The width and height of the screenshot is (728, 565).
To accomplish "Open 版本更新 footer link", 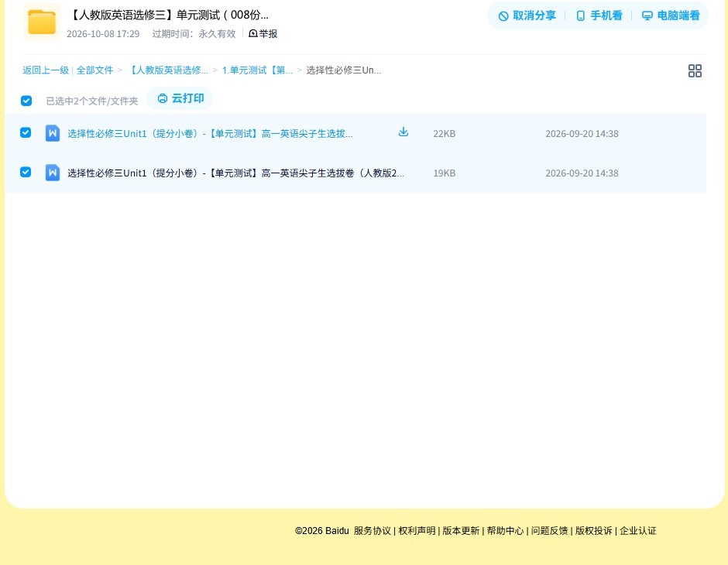I will coord(461,531).
